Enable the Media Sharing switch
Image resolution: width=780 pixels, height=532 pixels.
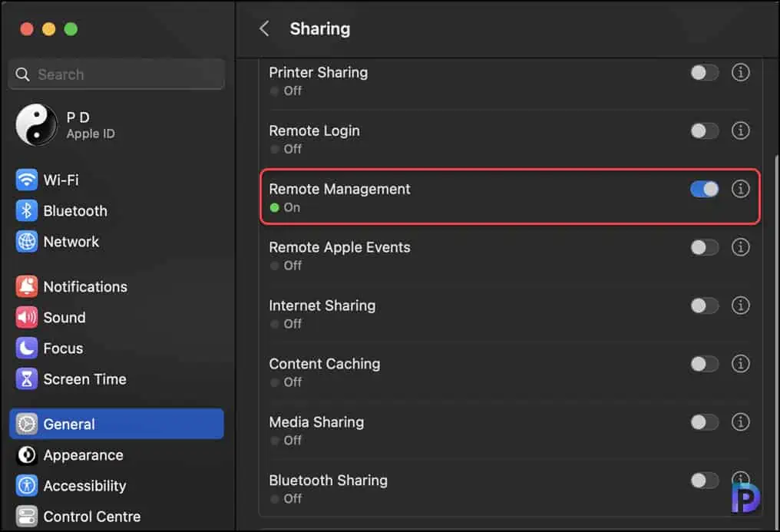coord(705,422)
